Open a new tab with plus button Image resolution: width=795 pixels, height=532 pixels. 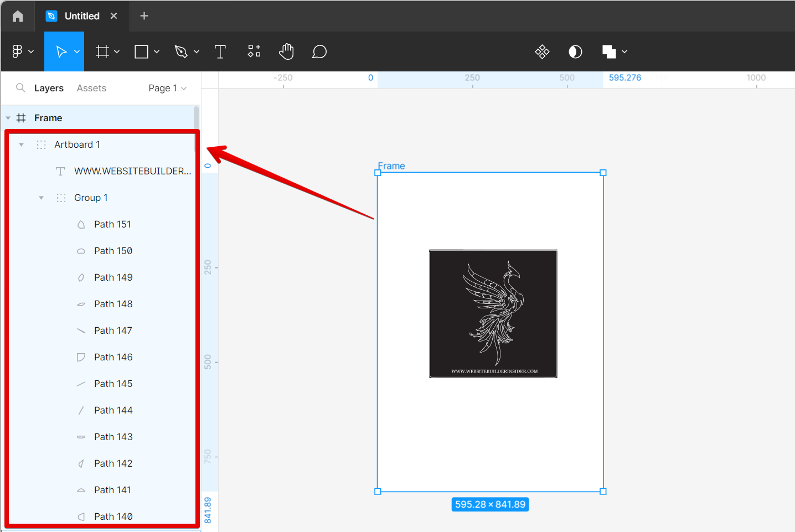tap(144, 16)
